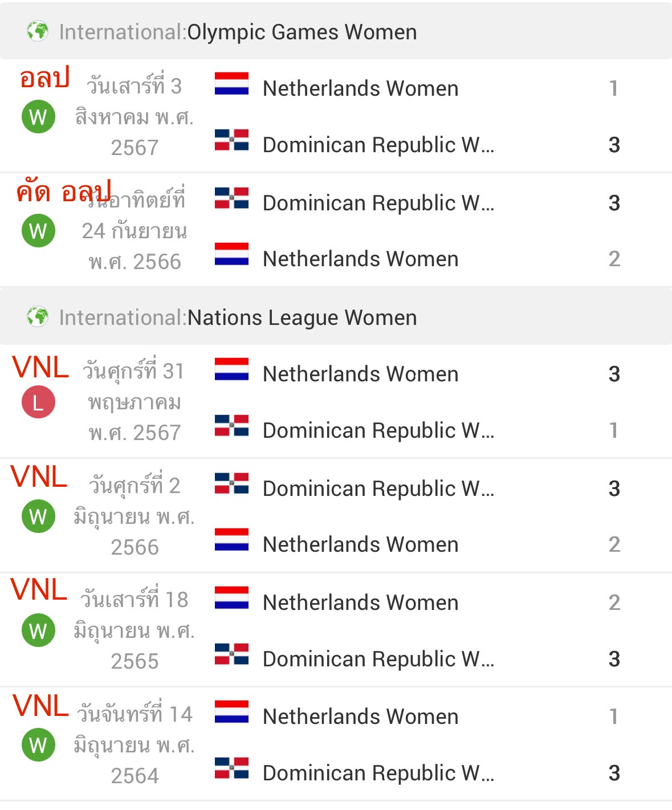Click the red L badge for the 31 May match
Image resolution: width=672 pixels, height=810 pixels.
[x=38, y=402]
